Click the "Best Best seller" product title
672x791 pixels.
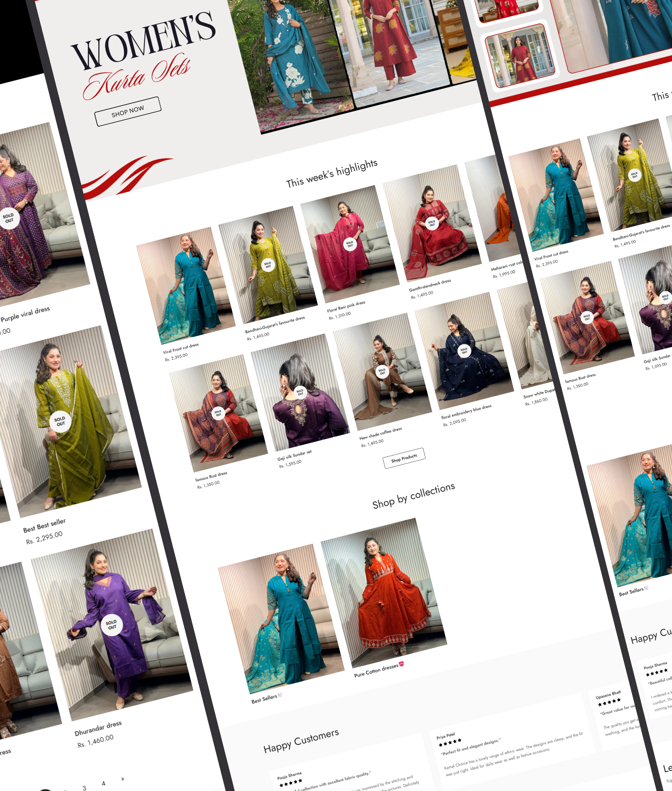(x=45, y=525)
